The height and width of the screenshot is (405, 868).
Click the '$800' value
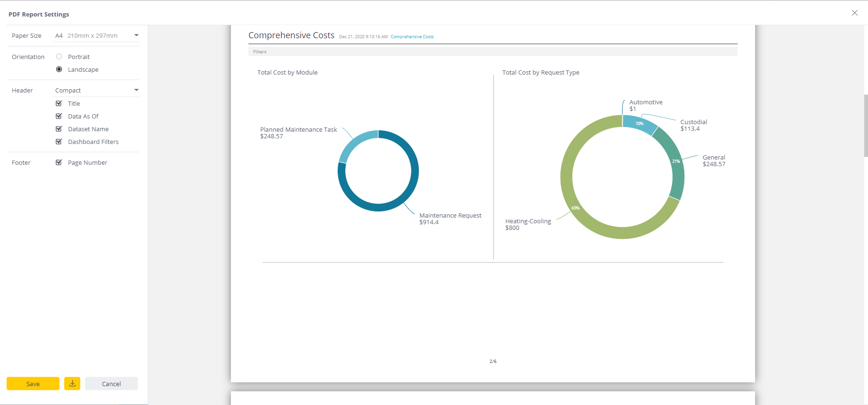coord(512,228)
